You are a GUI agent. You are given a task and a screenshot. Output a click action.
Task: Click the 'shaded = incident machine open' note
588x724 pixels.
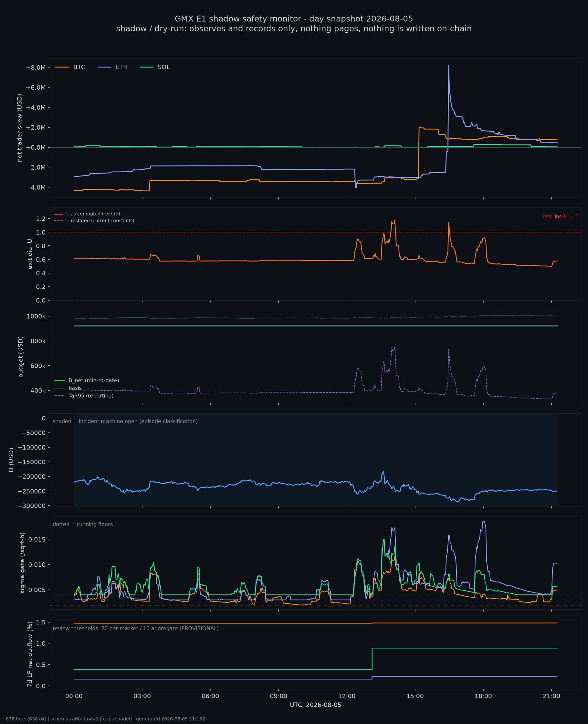click(125, 421)
